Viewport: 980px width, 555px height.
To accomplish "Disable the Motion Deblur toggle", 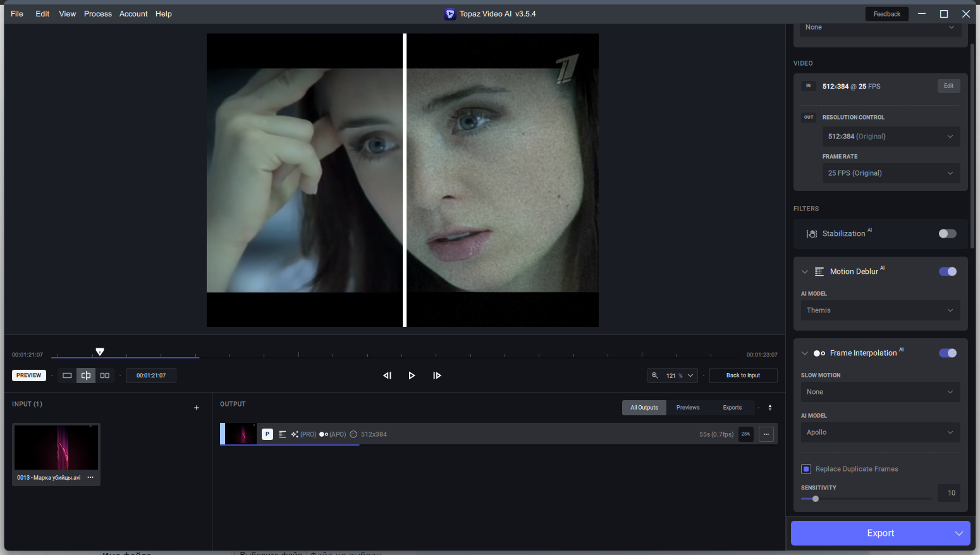I will coord(948,271).
